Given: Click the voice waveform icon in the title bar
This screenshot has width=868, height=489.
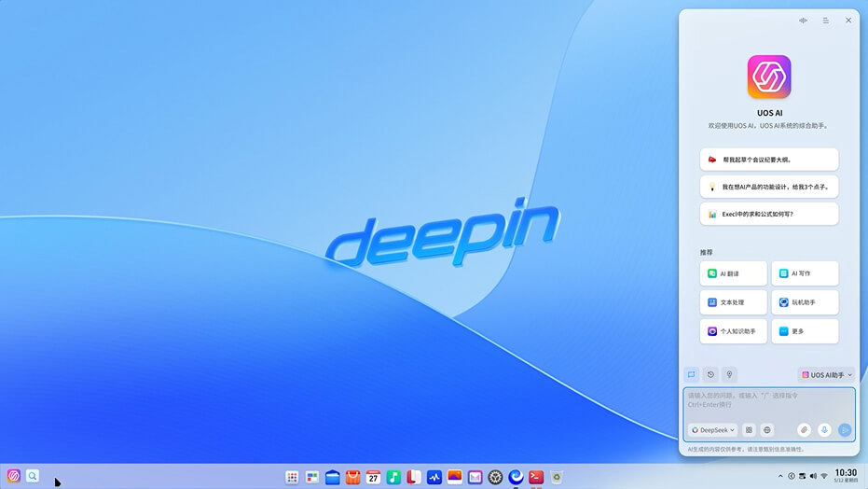Looking at the screenshot, I should point(804,20).
